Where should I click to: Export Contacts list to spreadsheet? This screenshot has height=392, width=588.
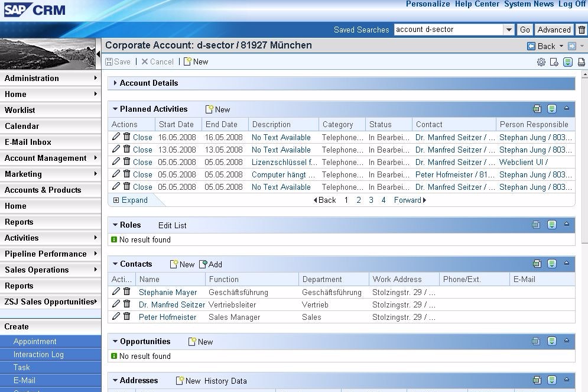pos(537,264)
